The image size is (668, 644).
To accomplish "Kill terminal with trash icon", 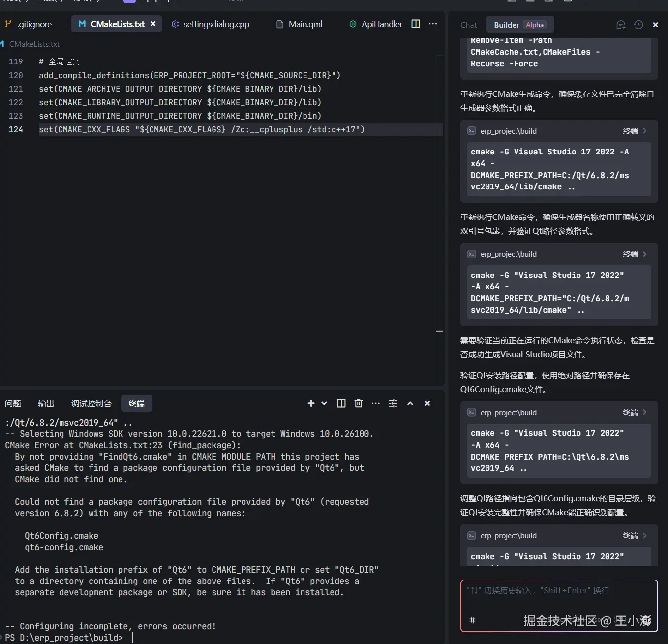I will coord(359,403).
